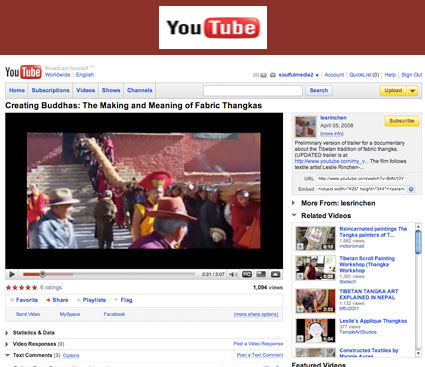
Task: Share to MySpace
Action: 70,314
